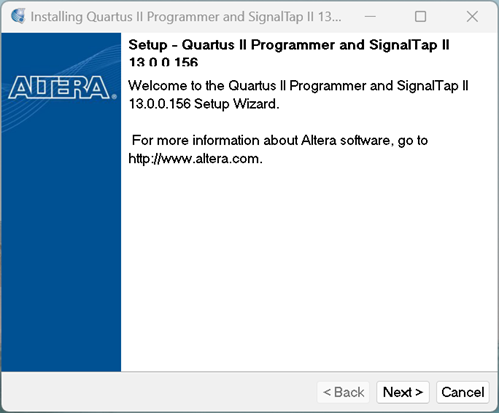Click the gray button bar left of Back
Image resolution: width=499 pixels, height=413 pixels.
[x=158, y=392]
